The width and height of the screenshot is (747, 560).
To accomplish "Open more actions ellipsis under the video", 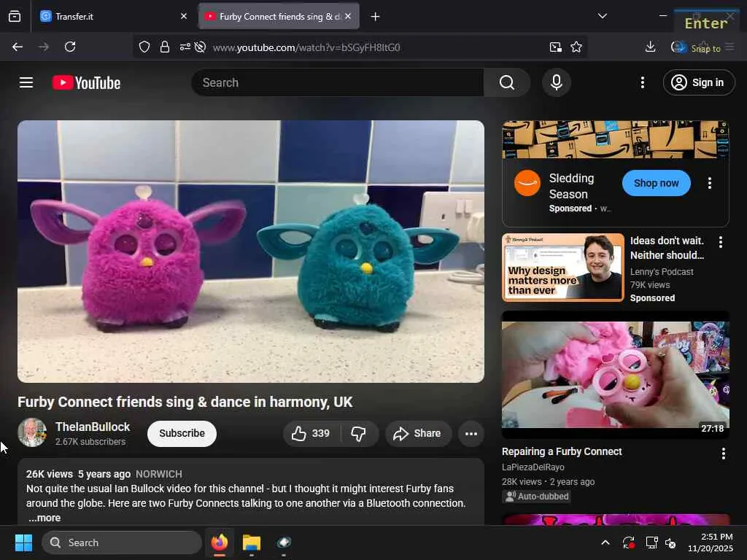I will [x=471, y=433].
